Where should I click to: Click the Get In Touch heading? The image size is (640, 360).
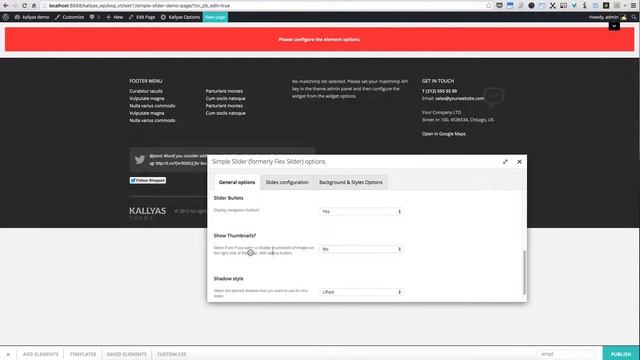(x=438, y=81)
